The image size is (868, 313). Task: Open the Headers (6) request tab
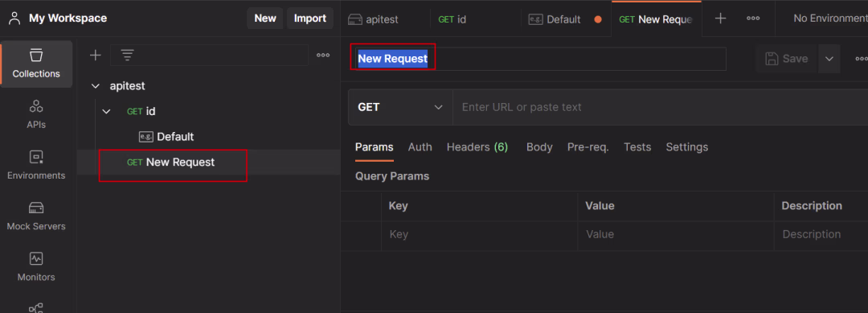(477, 147)
